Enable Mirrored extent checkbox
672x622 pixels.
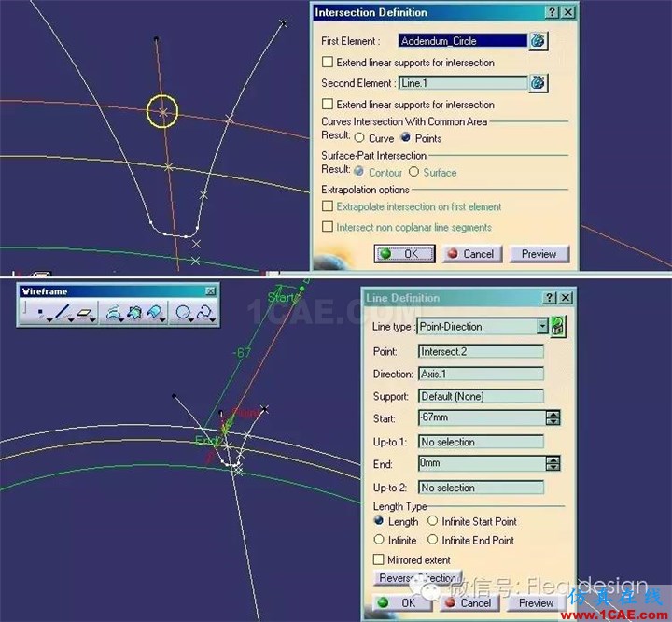click(x=378, y=559)
